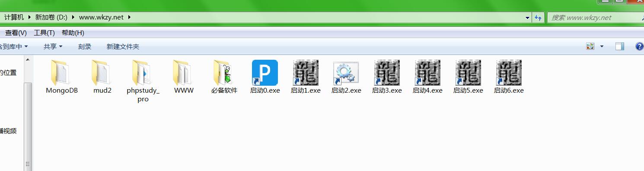
Task: Click the 刻录 button
Action: [x=85, y=46]
